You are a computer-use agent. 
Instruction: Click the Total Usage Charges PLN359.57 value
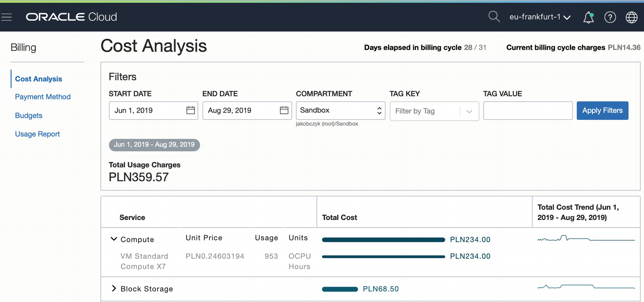[138, 177]
